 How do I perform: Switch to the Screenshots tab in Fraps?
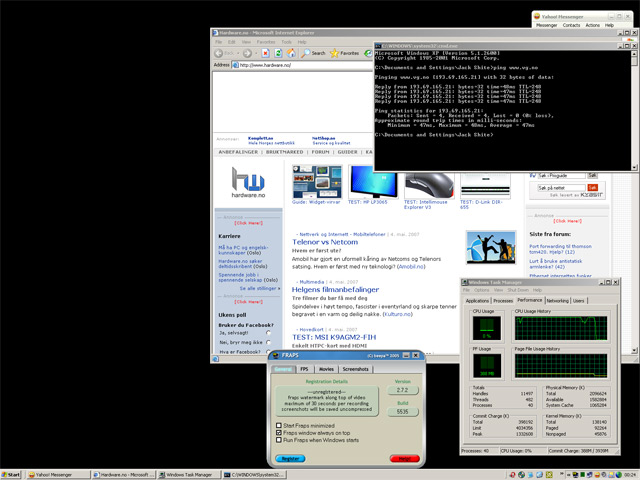tap(356, 369)
